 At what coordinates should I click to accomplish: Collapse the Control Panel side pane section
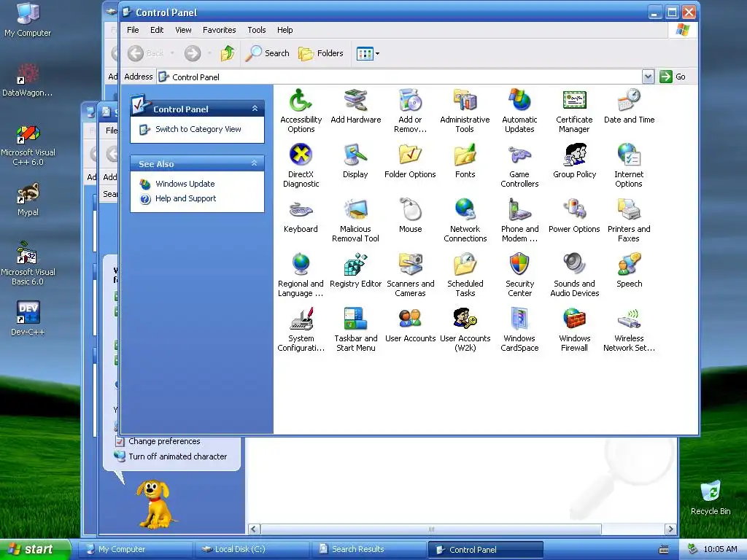pyautogui.click(x=255, y=109)
